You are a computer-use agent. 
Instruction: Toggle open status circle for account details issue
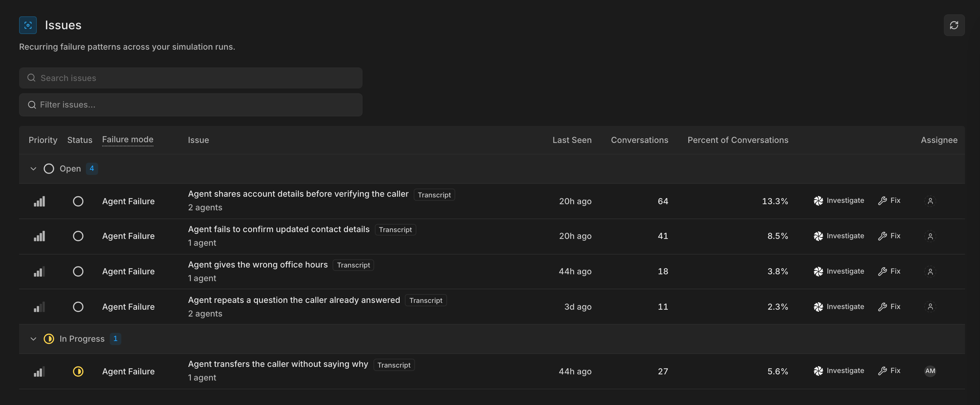tap(78, 201)
